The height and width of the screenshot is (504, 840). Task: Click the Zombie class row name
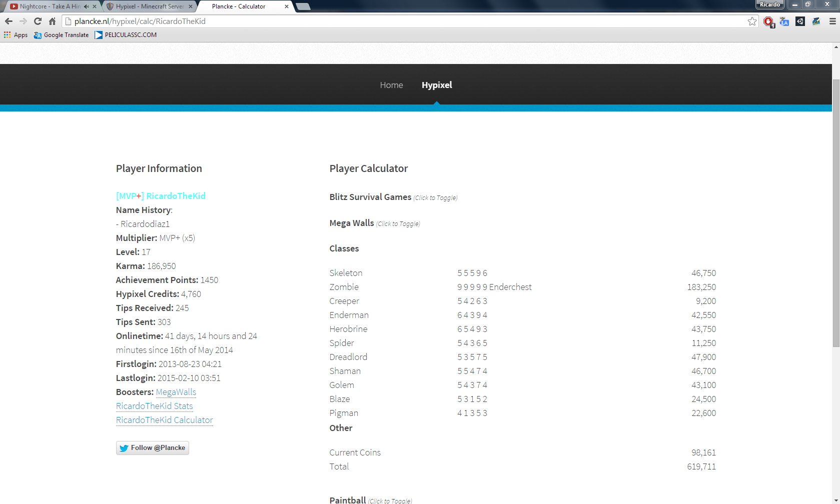pos(344,287)
